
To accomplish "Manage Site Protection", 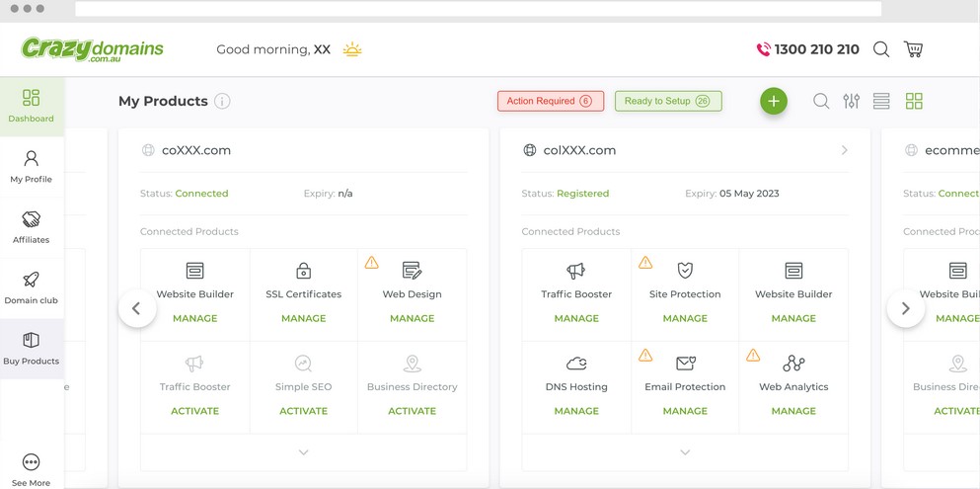I will (685, 318).
